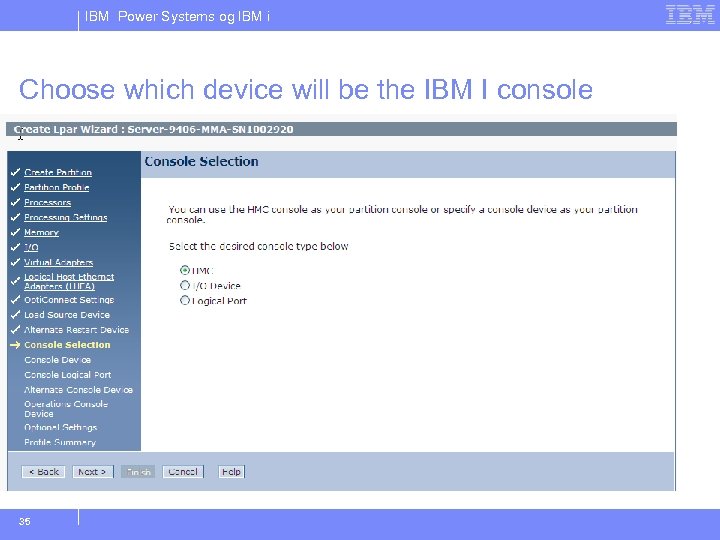Select the Console Device step
Image resolution: width=720 pixels, height=540 pixels.
[57, 360]
